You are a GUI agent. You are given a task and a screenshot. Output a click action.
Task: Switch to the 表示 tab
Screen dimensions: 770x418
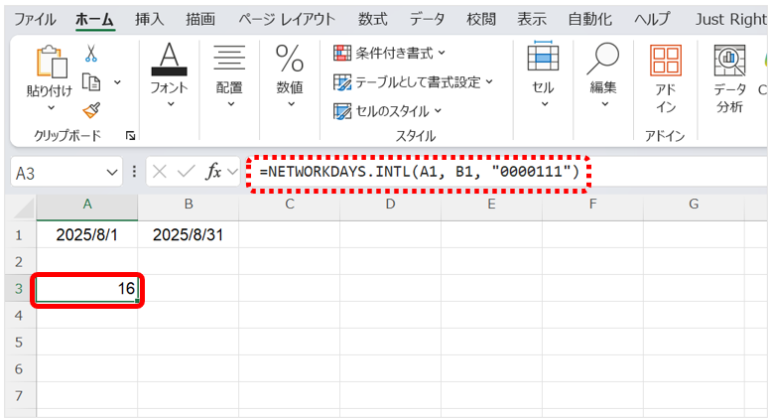pyautogui.click(x=532, y=20)
